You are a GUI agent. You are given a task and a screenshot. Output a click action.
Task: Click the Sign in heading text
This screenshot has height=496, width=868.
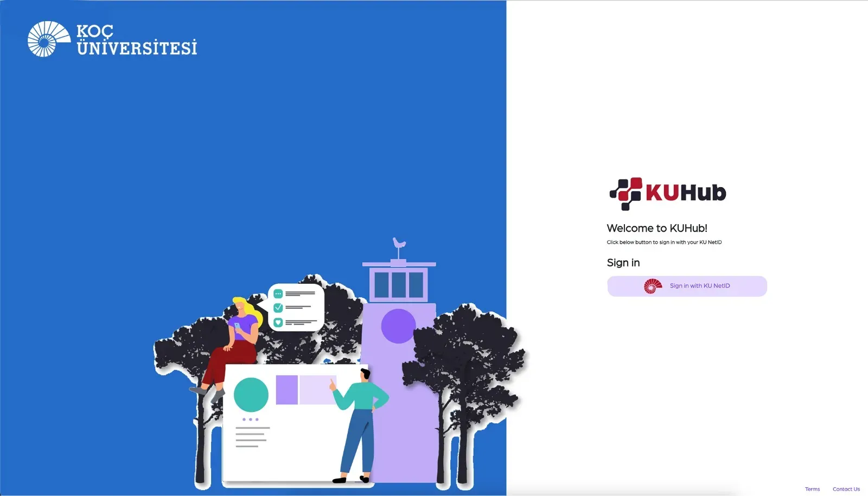click(623, 263)
